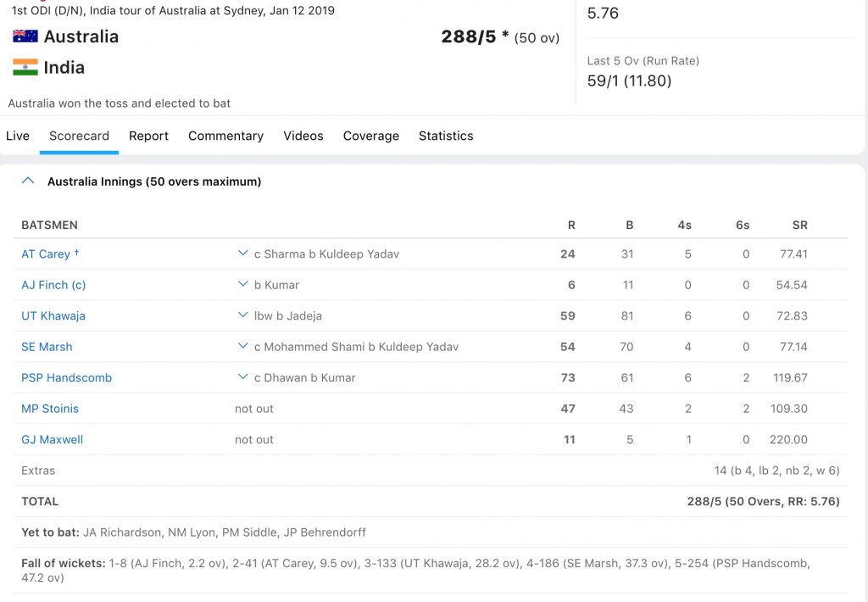The width and height of the screenshot is (868, 602).
Task: Click the India flag icon
Action: 25,67
